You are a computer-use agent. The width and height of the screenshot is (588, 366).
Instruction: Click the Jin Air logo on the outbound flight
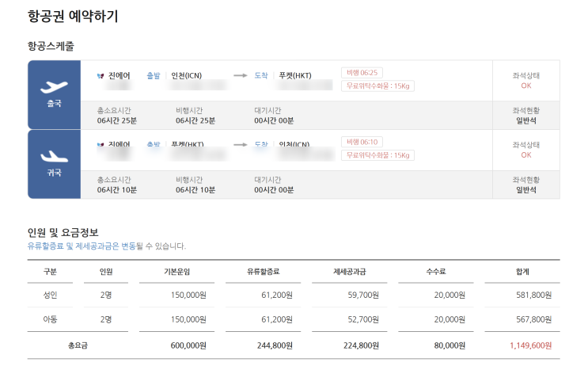tap(100, 76)
